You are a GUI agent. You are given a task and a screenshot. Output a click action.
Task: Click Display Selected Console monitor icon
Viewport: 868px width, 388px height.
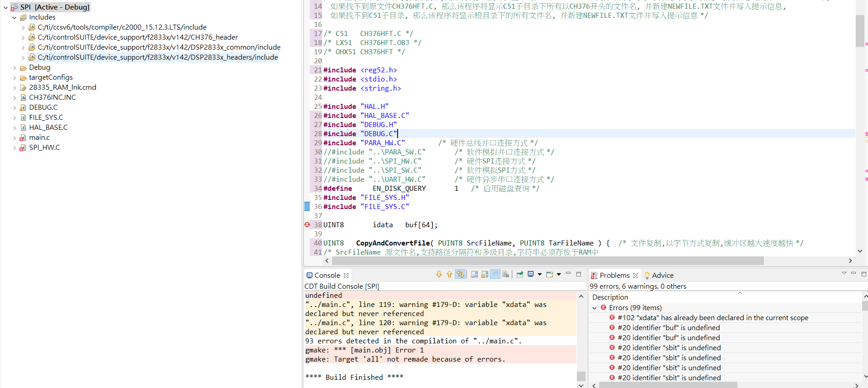[530, 275]
